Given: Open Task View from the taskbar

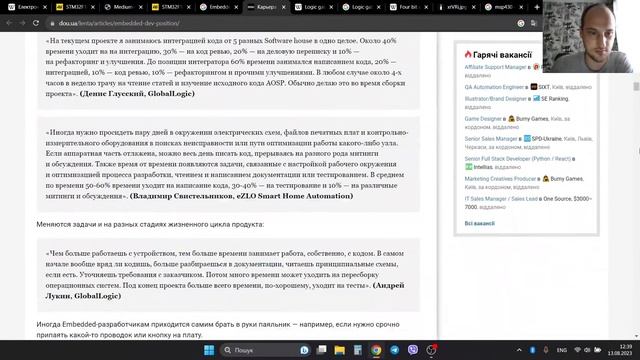Looking at the screenshot, I should [322, 350].
